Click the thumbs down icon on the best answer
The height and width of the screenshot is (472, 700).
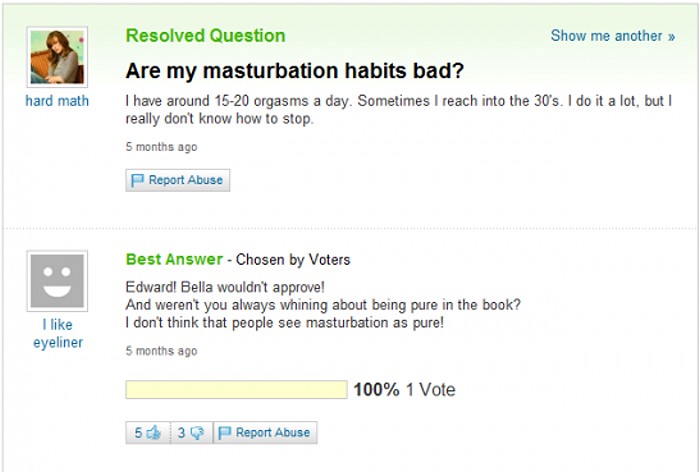(x=196, y=432)
